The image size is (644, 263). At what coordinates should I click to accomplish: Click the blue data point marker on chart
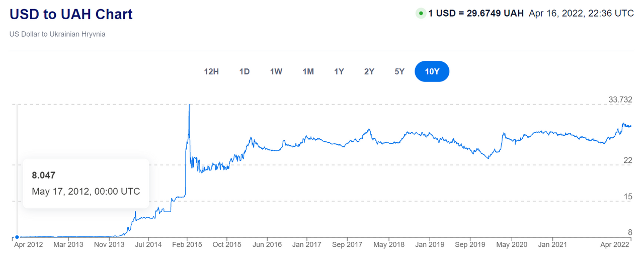pos(17,237)
